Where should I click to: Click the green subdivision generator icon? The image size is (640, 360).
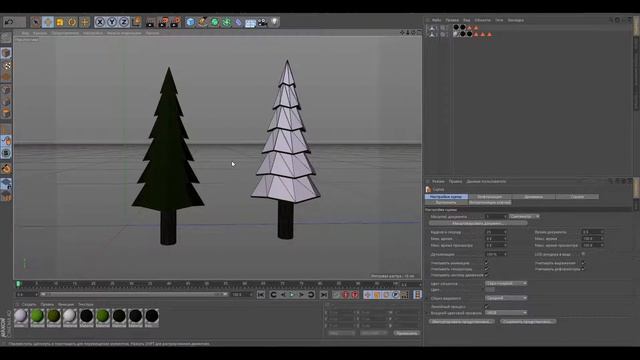coord(214,22)
